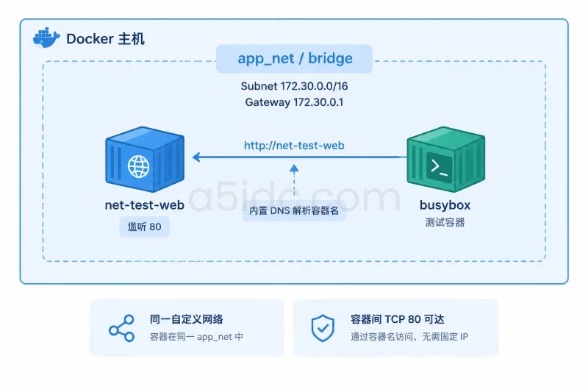Click the blue net-test-web container icon
588x392 pixels.
(145, 160)
